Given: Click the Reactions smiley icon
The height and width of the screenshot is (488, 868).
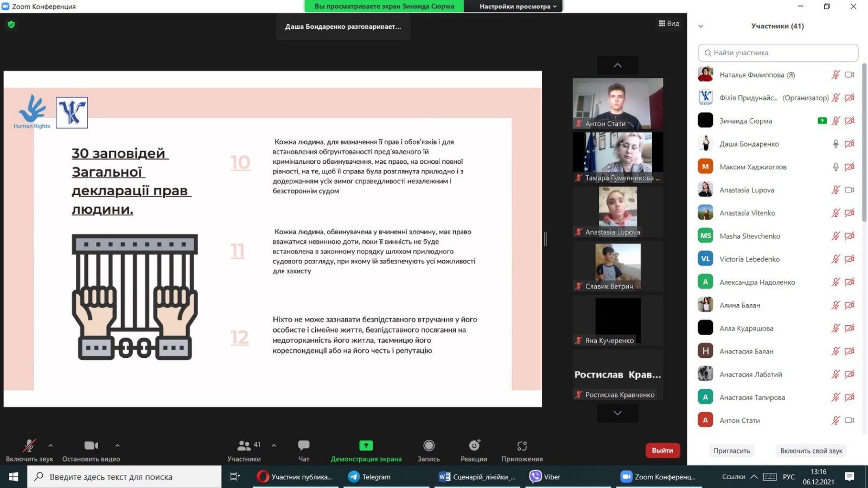Looking at the screenshot, I should pos(474,446).
